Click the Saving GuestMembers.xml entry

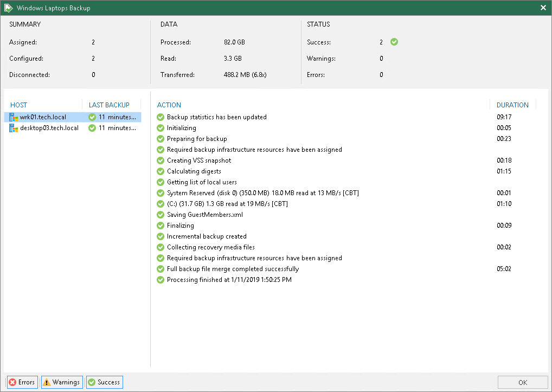[x=205, y=215]
